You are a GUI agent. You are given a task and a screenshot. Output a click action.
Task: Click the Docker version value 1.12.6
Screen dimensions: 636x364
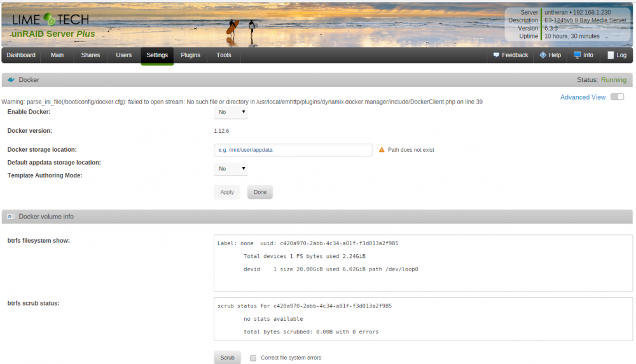[221, 131]
